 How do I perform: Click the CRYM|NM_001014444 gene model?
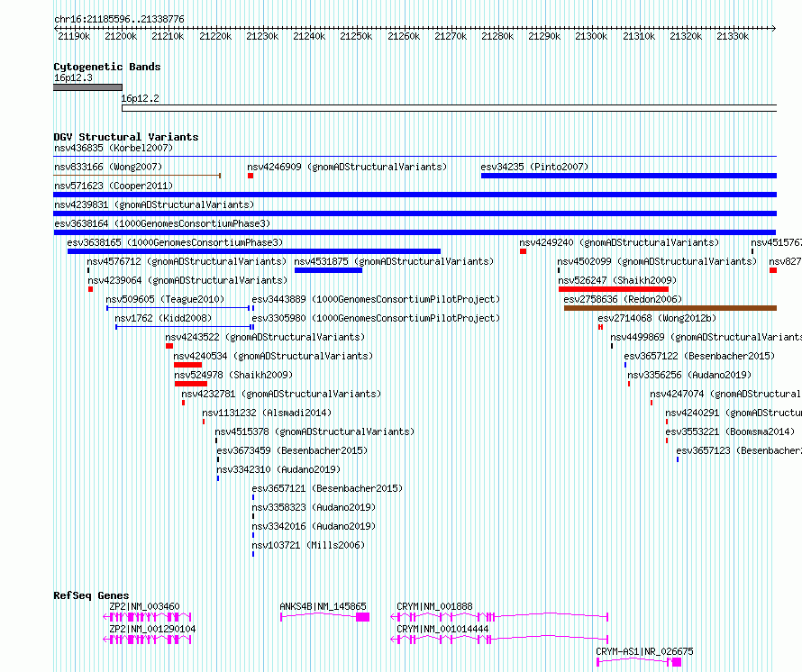point(499,640)
